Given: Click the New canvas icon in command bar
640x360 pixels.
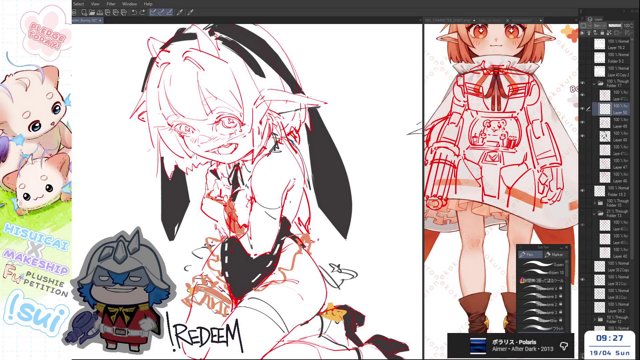Looking at the screenshot, I should pos(84,12).
